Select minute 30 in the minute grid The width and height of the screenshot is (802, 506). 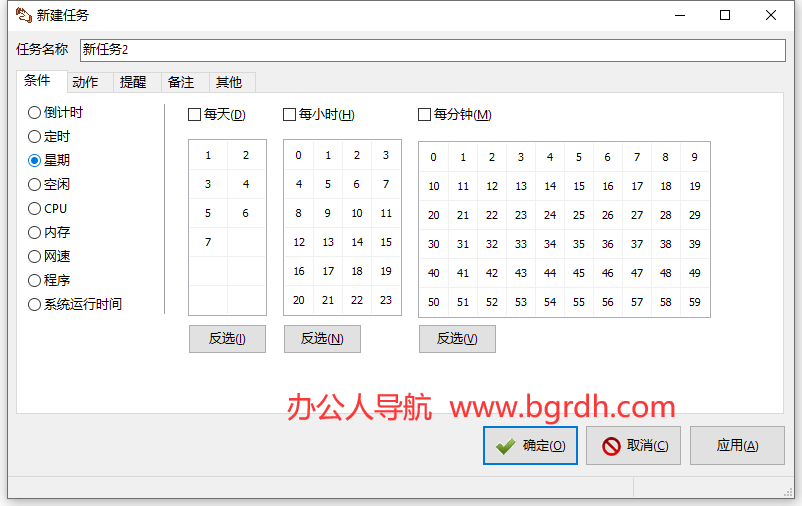434,244
